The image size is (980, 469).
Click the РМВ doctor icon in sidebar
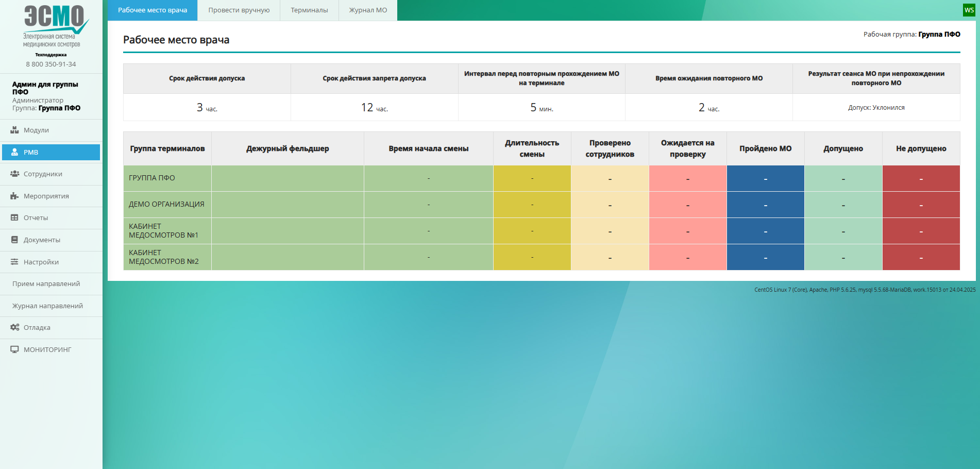(x=14, y=153)
